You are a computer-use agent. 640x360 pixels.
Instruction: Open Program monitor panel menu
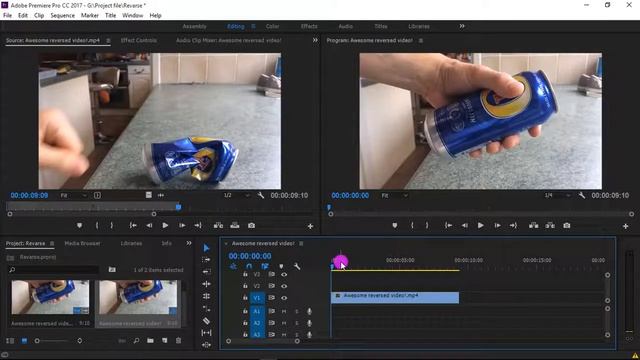pos(420,40)
